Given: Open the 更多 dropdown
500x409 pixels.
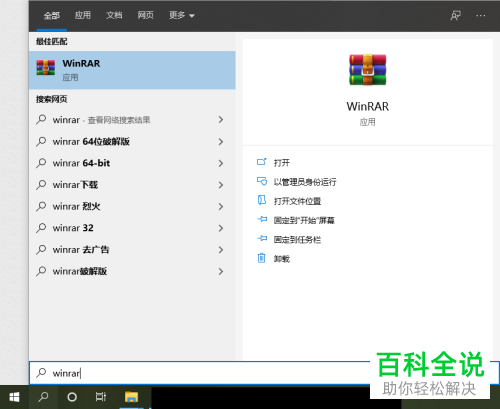Looking at the screenshot, I should point(182,15).
